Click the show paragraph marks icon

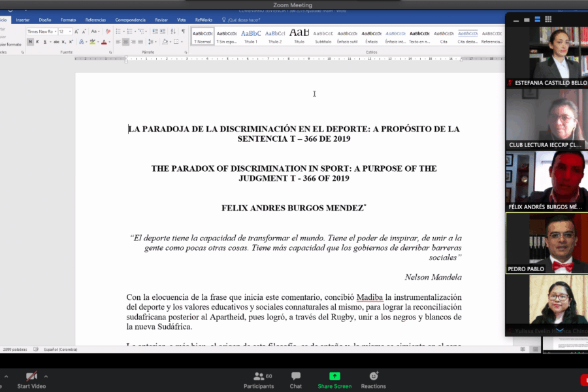[x=183, y=31]
